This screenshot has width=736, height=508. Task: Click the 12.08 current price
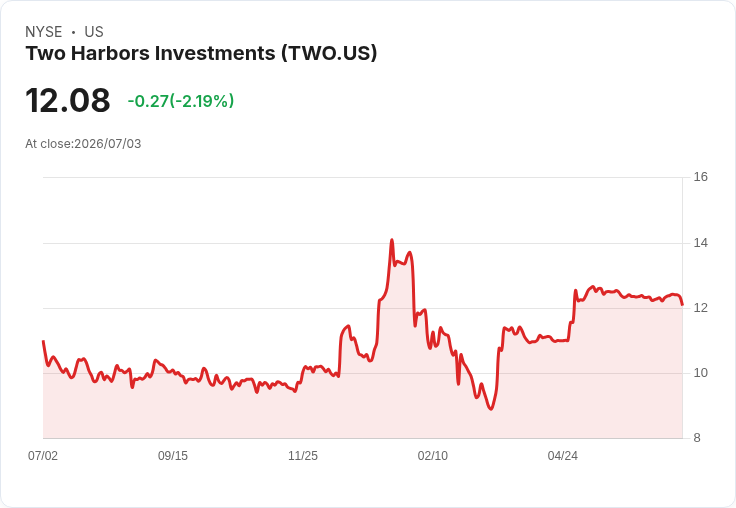68,100
